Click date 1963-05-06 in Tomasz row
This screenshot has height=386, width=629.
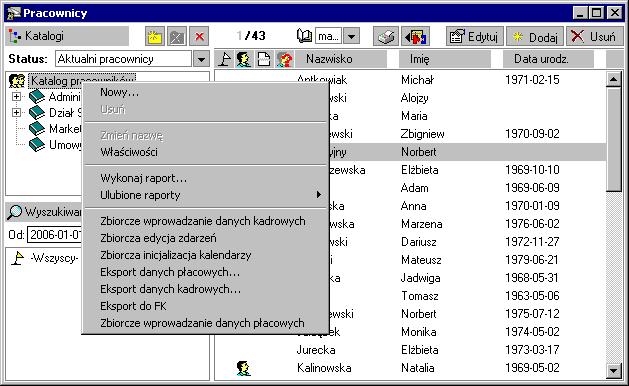(532, 296)
